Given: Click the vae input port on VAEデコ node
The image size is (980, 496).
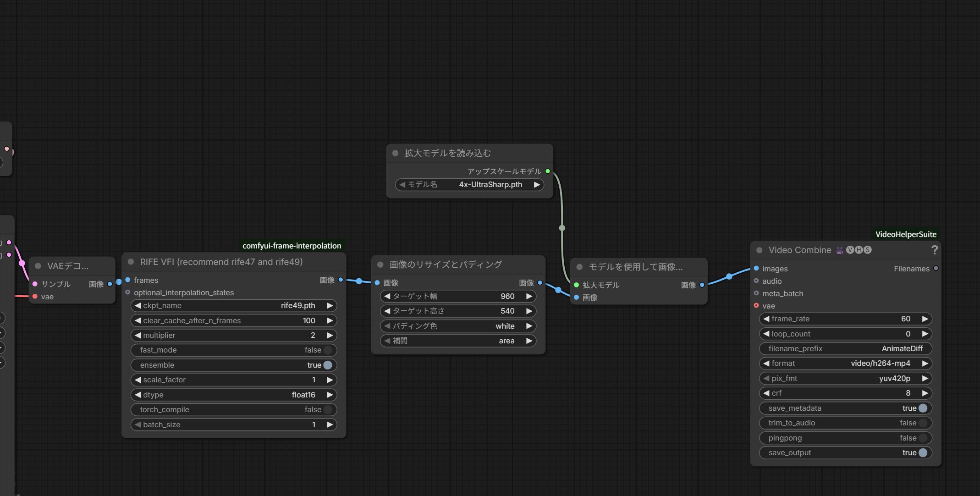Looking at the screenshot, I should [35, 297].
